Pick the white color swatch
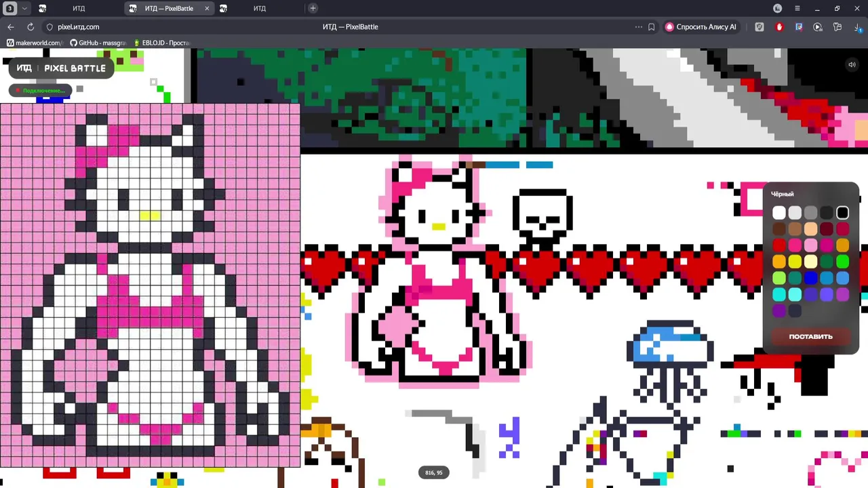Image resolution: width=868 pixels, height=488 pixels. [x=778, y=213]
